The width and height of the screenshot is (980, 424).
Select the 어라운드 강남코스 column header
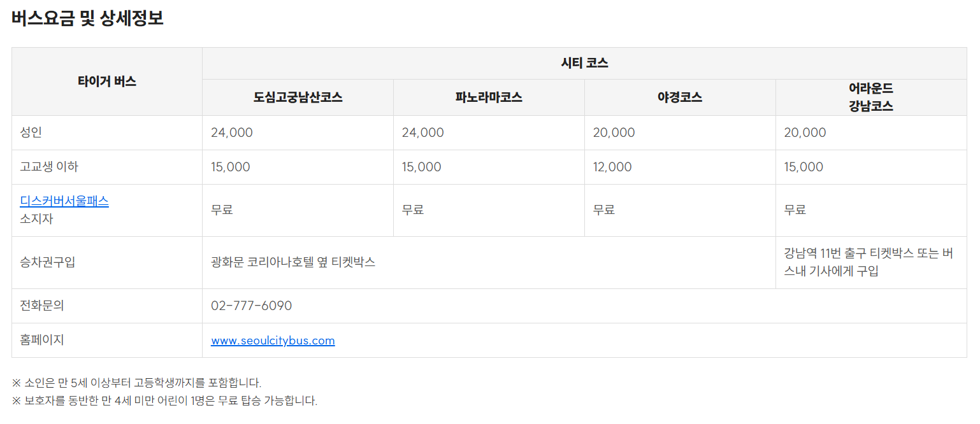[871, 97]
